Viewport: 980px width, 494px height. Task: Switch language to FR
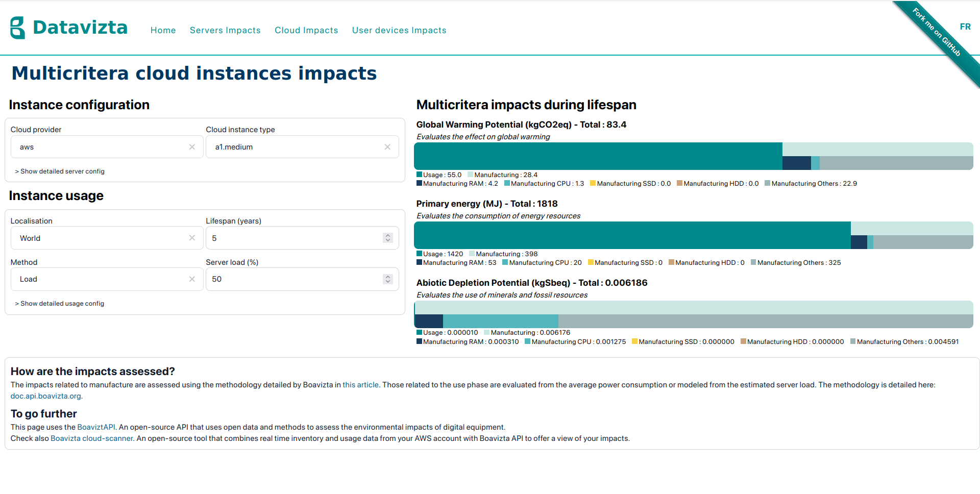965,27
